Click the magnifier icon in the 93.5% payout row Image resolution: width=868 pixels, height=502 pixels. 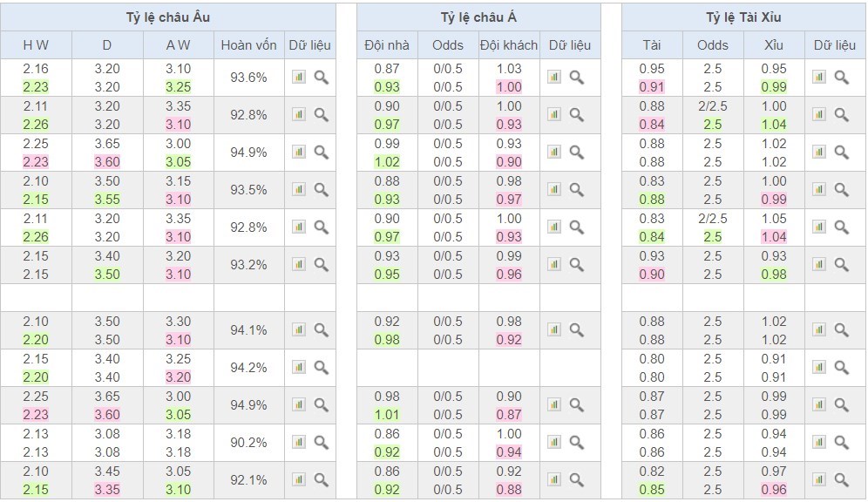[322, 189]
